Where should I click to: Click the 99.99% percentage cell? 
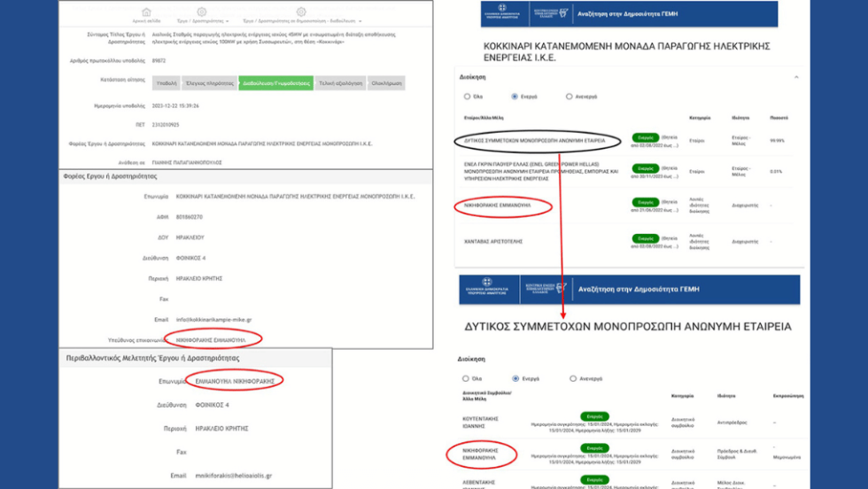778,141
